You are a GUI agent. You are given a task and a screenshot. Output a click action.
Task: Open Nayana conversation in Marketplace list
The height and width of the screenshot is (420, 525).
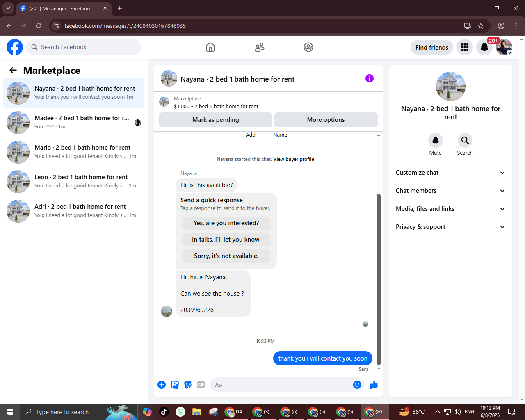tap(74, 93)
